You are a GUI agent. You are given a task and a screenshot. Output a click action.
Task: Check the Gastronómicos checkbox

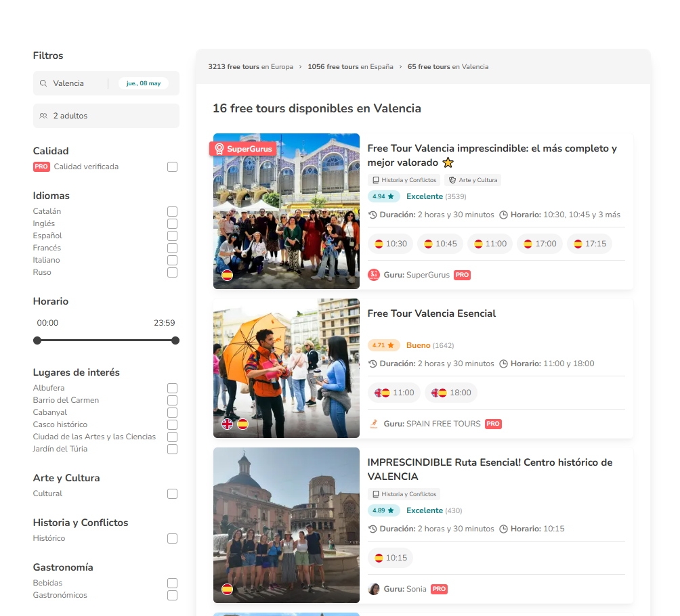click(x=172, y=595)
